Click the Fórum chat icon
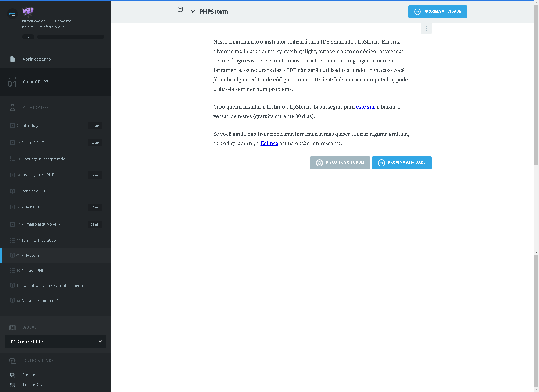The image size is (539, 392). tap(12, 375)
